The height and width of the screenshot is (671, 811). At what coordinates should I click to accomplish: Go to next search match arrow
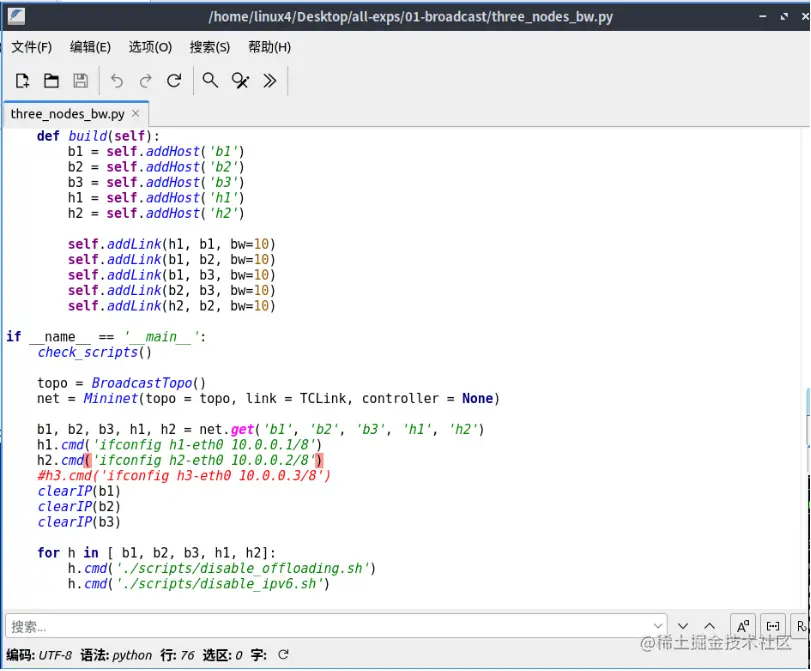click(683, 627)
